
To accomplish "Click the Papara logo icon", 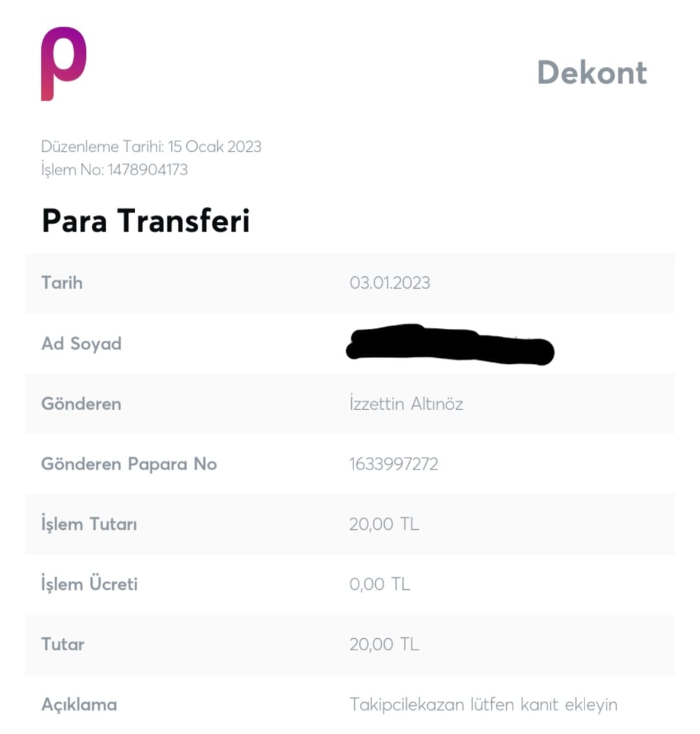I will click(x=64, y=64).
